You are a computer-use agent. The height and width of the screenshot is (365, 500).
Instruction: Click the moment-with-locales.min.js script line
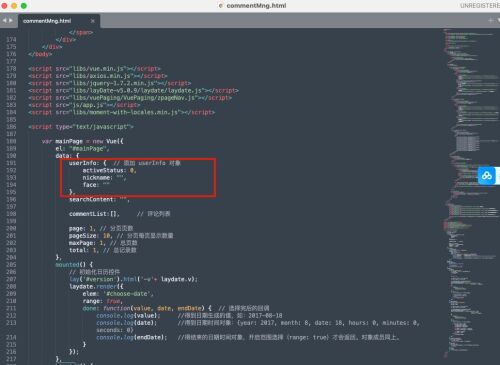click(x=122, y=112)
